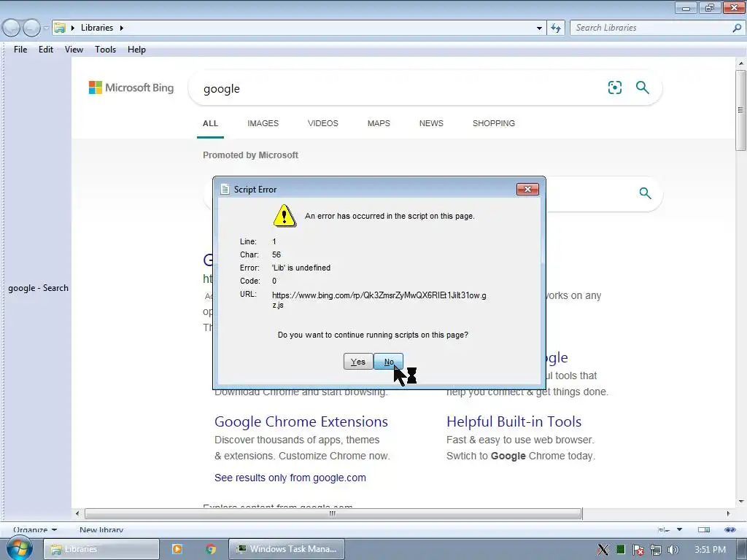Click the search magnifier in Search Libraries box
Image resolution: width=747 pixels, height=560 pixels.
737,28
